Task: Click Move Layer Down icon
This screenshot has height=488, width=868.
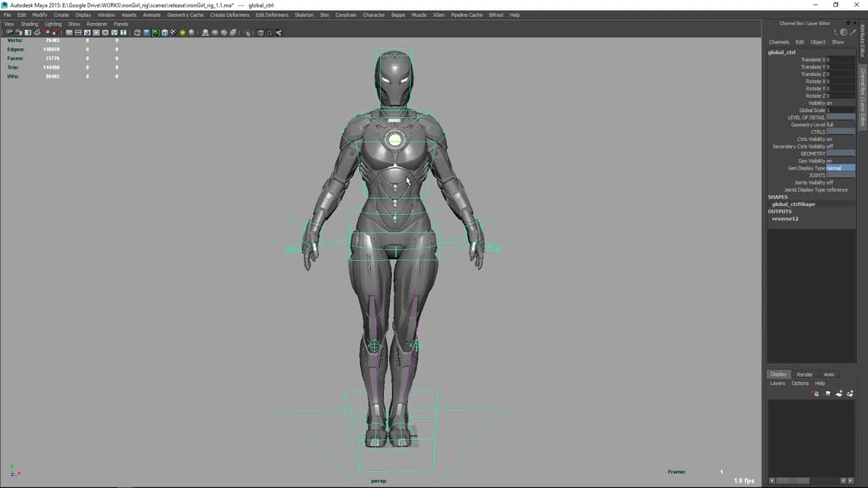Action: click(827, 393)
